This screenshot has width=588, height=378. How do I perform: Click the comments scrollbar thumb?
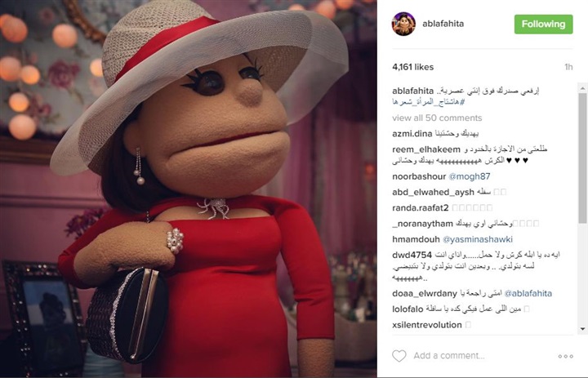[582, 158]
